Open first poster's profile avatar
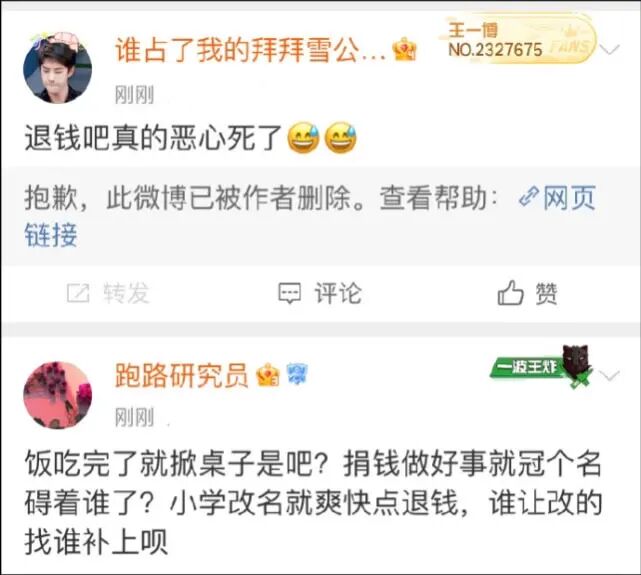This screenshot has width=641, height=575. pyautogui.click(x=58, y=68)
